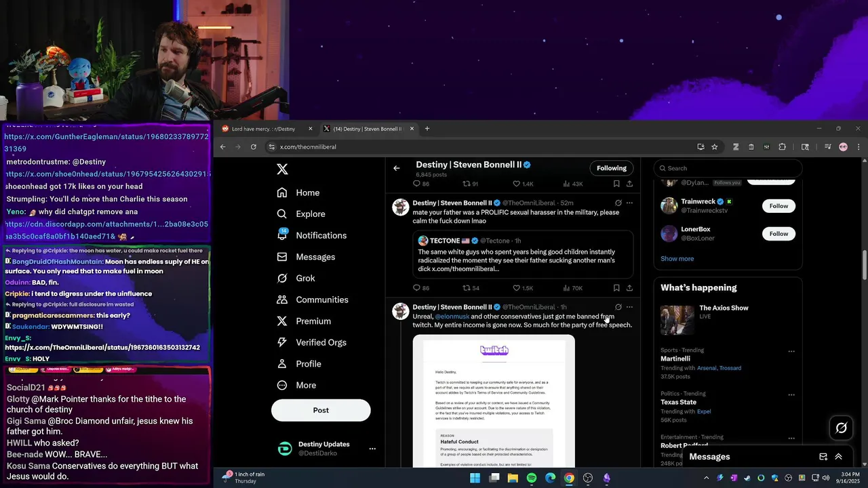Open more options on the Twitch ban post
Screen dimensions: 868x488
[629, 307]
